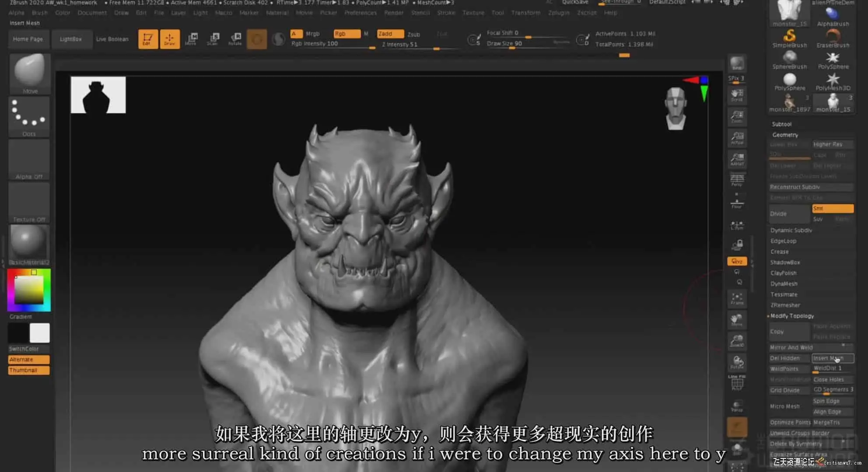Click the Insert Mesh button
Screen dimensions: 868x472
pos(832,358)
